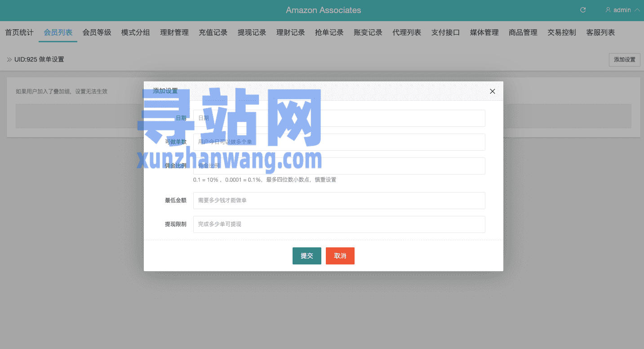Click the 如果用户加入了叠加组 notice text
This screenshot has width=644, height=349.
(x=62, y=91)
